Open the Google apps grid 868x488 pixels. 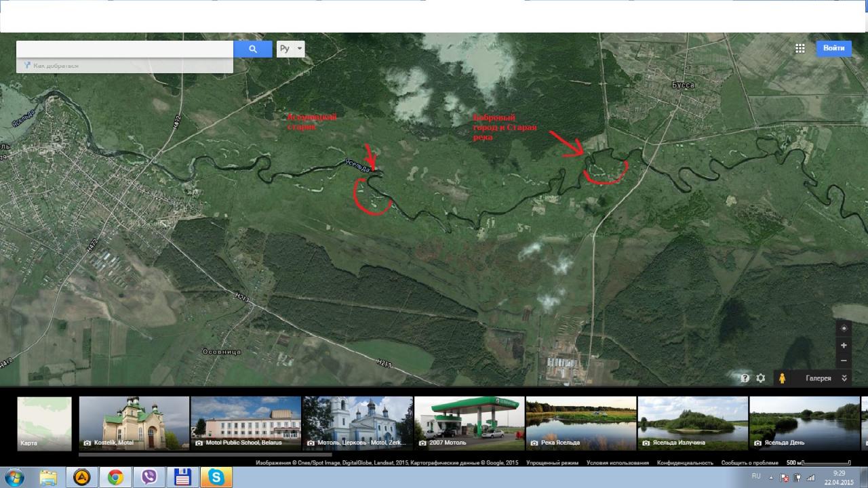tap(800, 48)
